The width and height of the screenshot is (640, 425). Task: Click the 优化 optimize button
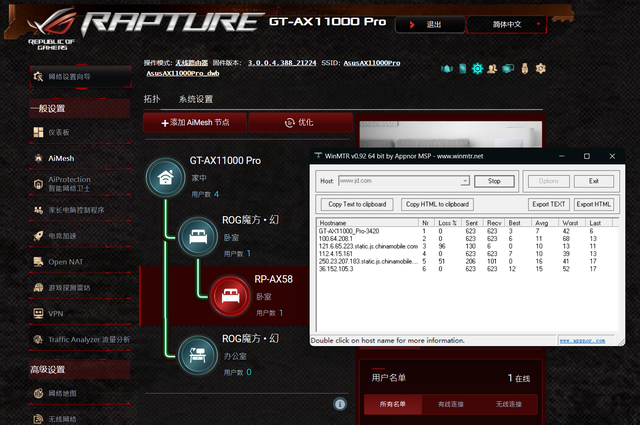click(x=300, y=122)
